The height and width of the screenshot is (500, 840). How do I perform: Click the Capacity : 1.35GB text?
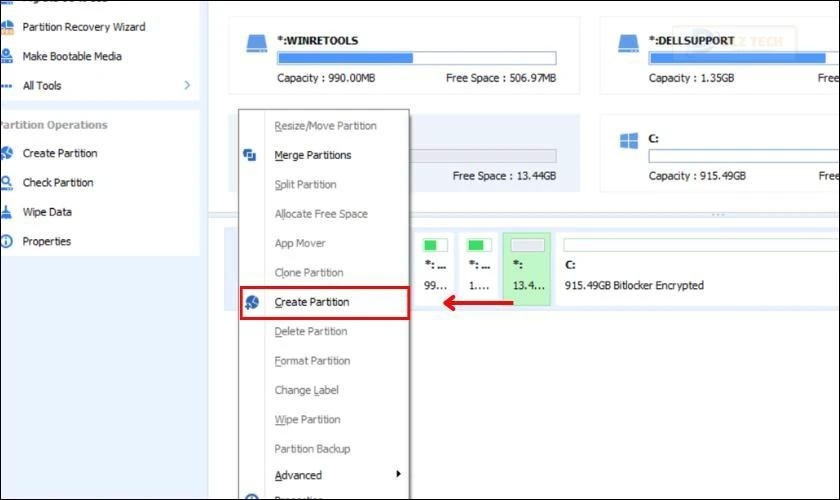691,78
